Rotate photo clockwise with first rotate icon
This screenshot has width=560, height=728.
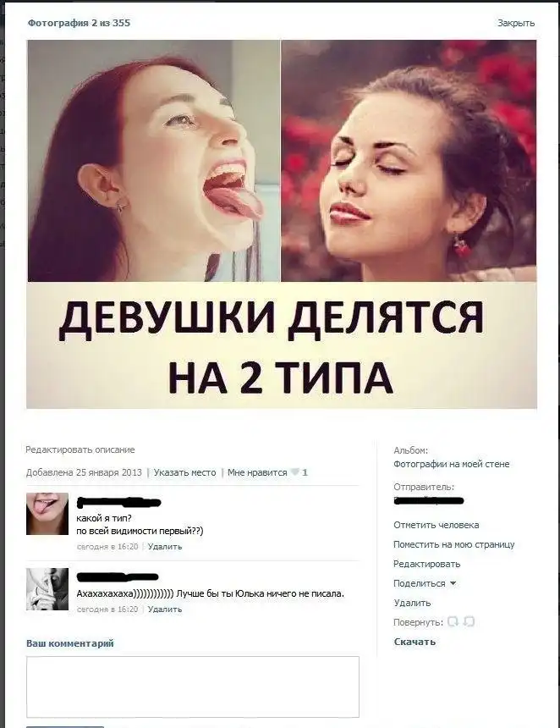pos(453,621)
